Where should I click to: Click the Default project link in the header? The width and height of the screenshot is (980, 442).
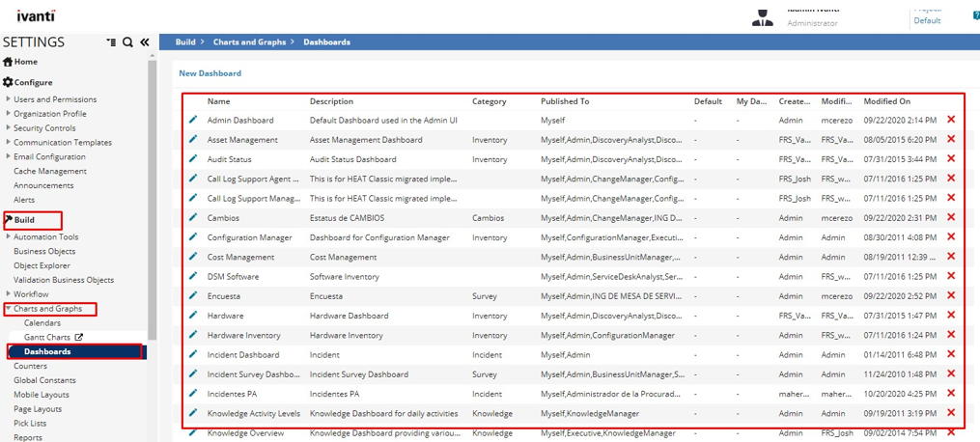pyautogui.click(x=927, y=20)
